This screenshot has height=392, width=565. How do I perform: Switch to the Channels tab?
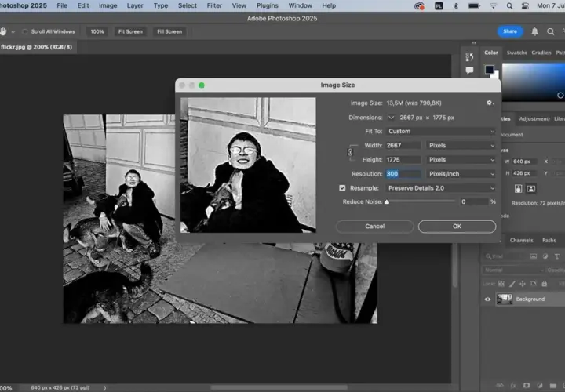point(521,240)
